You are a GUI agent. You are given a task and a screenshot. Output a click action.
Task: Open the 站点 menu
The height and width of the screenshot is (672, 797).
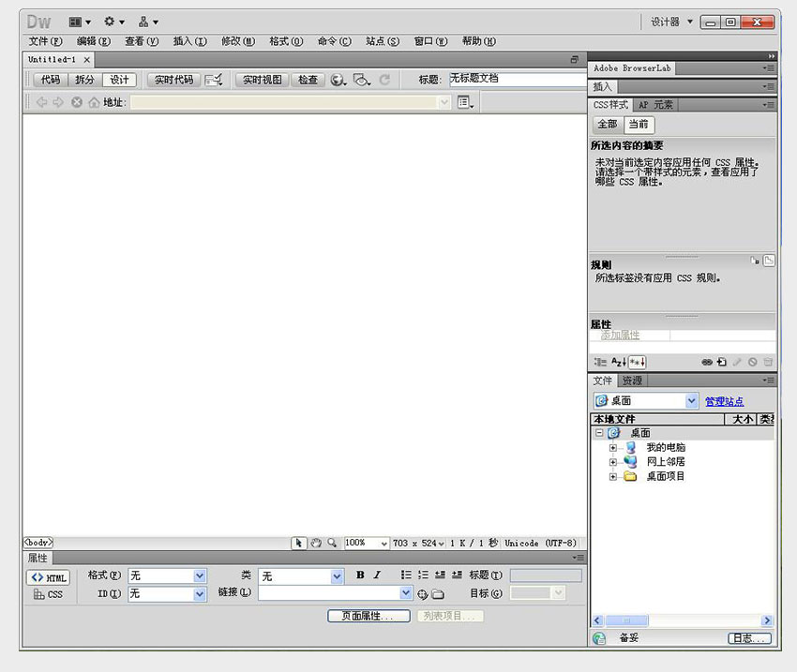[x=383, y=41]
